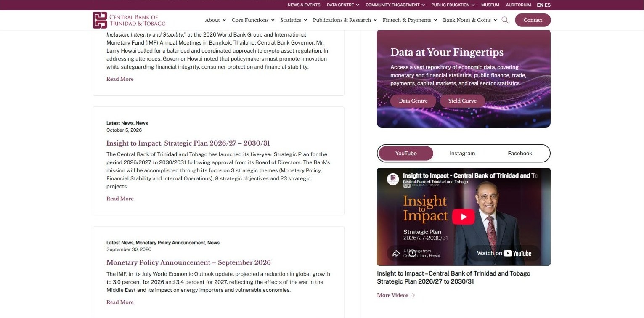Image resolution: width=644 pixels, height=318 pixels.
Task: Click October 5, 2026 date text
Action: (124, 130)
